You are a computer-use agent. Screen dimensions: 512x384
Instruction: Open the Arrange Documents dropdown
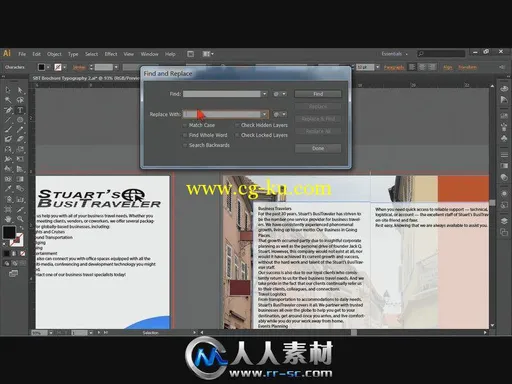[208, 54]
